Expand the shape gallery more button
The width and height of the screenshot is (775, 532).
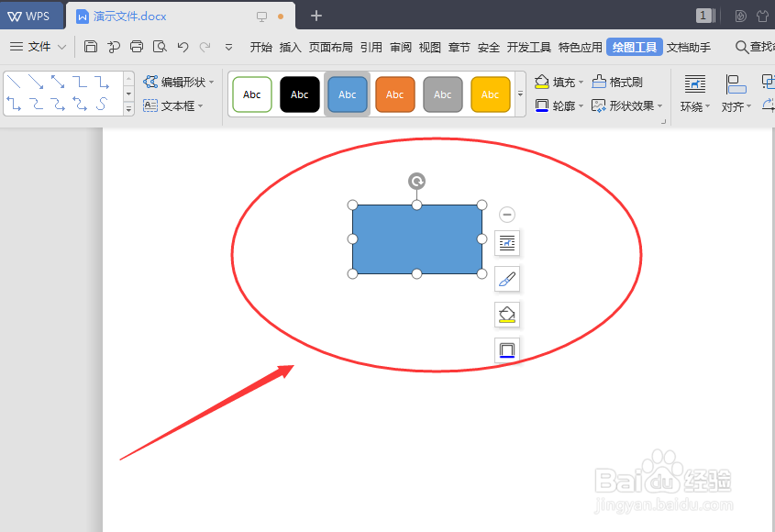pos(128,109)
